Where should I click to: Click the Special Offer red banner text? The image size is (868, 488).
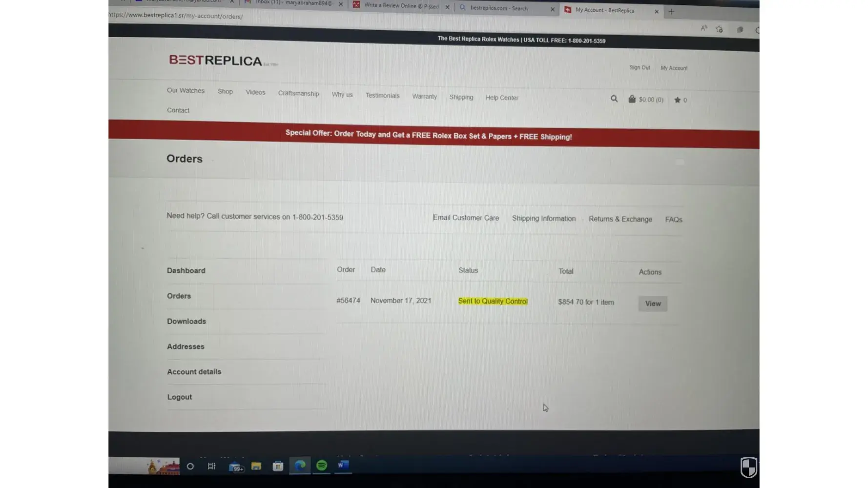tap(429, 135)
